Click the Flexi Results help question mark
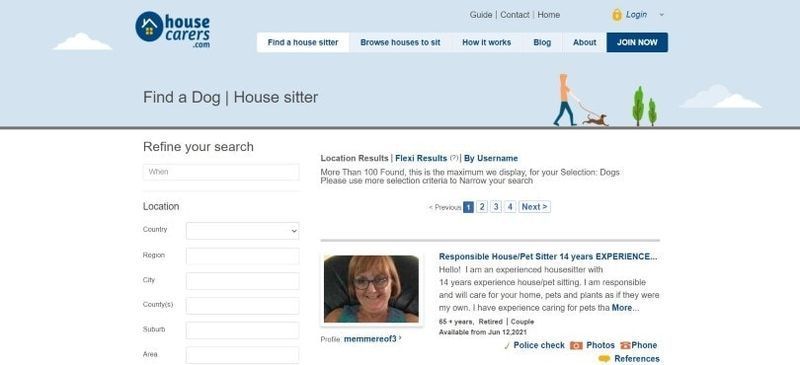Image resolution: width=800 pixels, height=365 pixels. (x=454, y=158)
